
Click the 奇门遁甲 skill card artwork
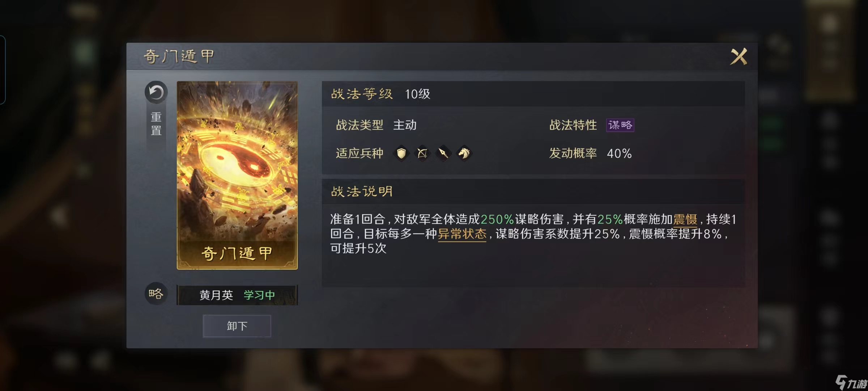point(237,175)
